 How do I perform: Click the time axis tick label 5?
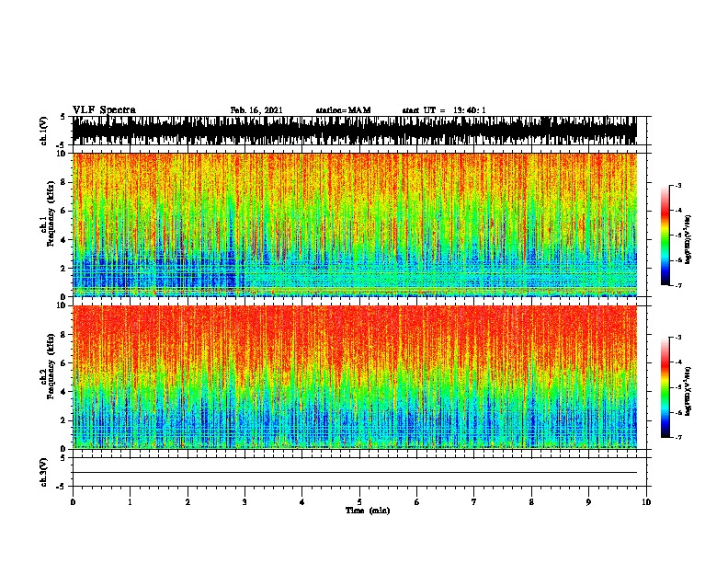click(359, 502)
